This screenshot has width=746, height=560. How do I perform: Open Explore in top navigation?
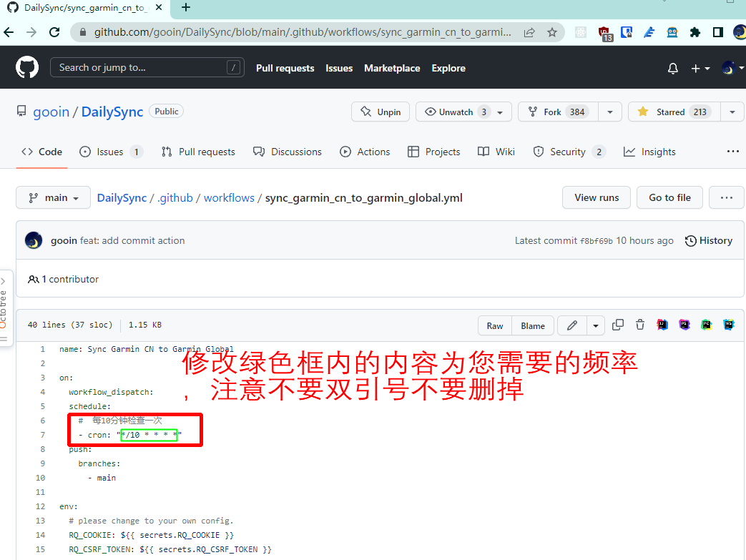pyautogui.click(x=448, y=68)
